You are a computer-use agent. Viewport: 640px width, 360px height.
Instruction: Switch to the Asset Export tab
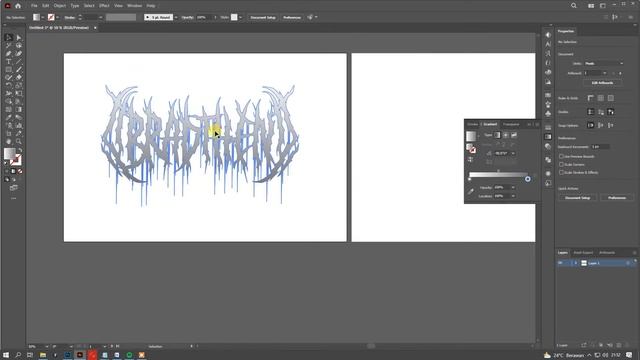(x=583, y=253)
